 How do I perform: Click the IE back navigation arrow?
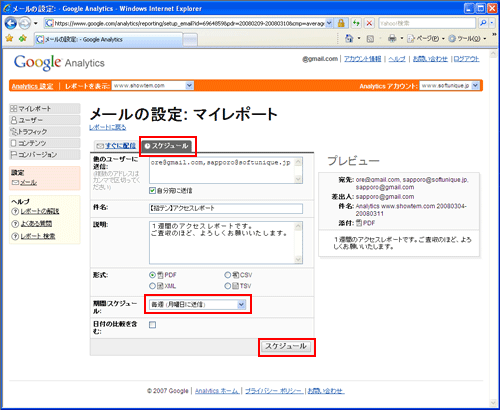[x=11, y=23]
